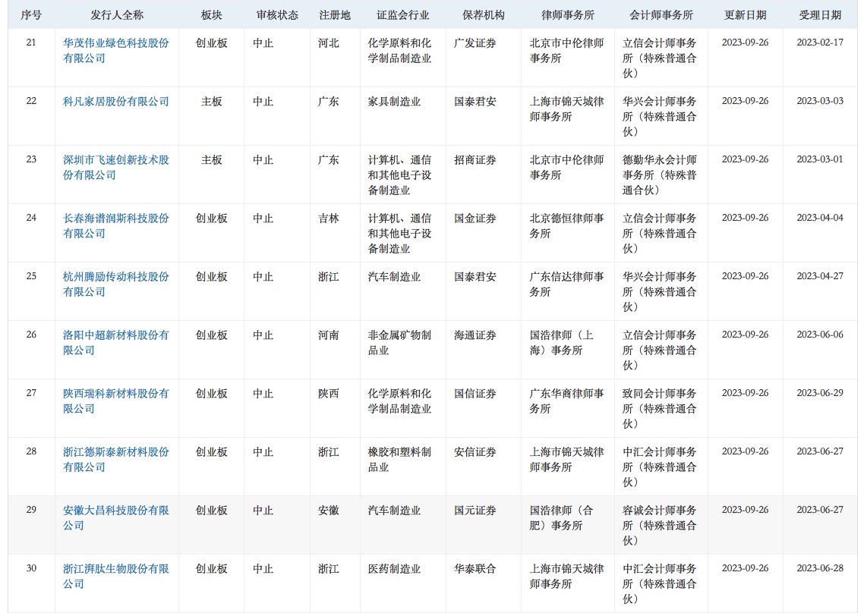Screen dimensions: 864x616
Task: Click 中止 status in row 24
Action: [x=263, y=218]
